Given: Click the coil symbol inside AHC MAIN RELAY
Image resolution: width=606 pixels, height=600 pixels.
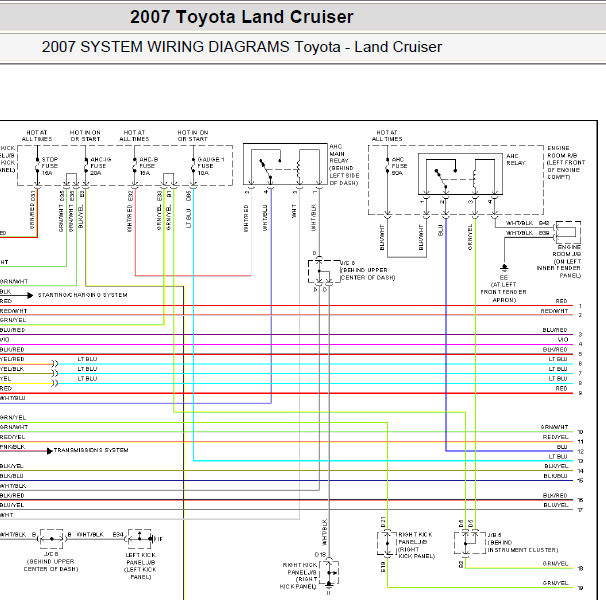Looking at the screenshot, I should click(298, 170).
